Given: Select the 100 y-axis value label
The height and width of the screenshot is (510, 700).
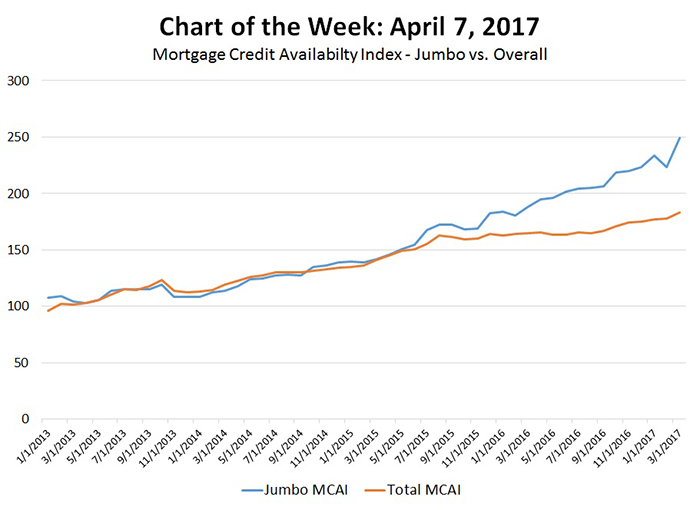Looking at the screenshot, I should click(x=19, y=306).
